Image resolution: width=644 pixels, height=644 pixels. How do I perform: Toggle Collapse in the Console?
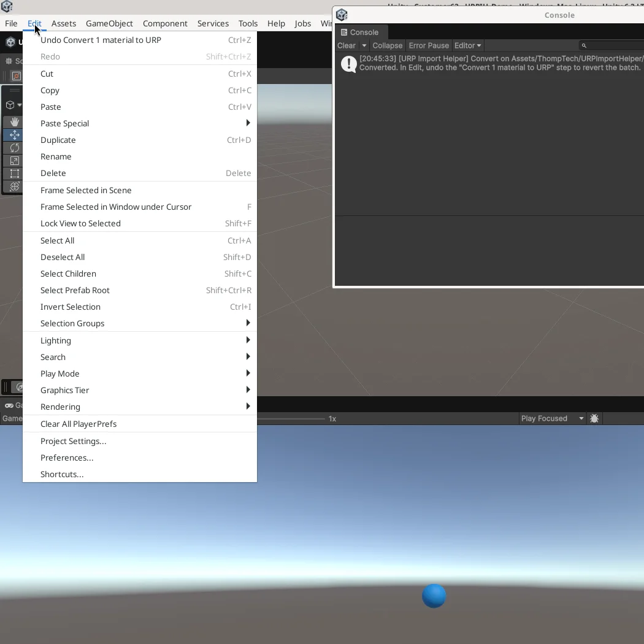(x=387, y=45)
